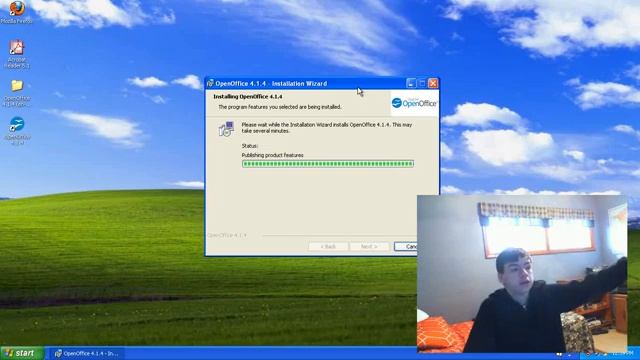This screenshot has width=640, height=360.
Task: Open the OpenOffice 4.1.4 desktop shortcut icon
Action: 17,130
